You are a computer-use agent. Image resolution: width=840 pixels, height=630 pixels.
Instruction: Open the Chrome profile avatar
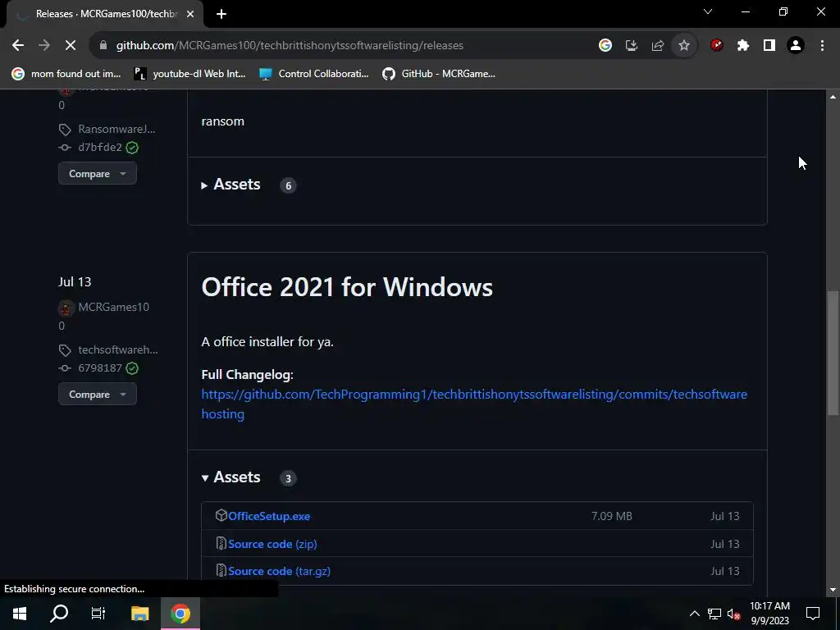pyautogui.click(x=796, y=46)
